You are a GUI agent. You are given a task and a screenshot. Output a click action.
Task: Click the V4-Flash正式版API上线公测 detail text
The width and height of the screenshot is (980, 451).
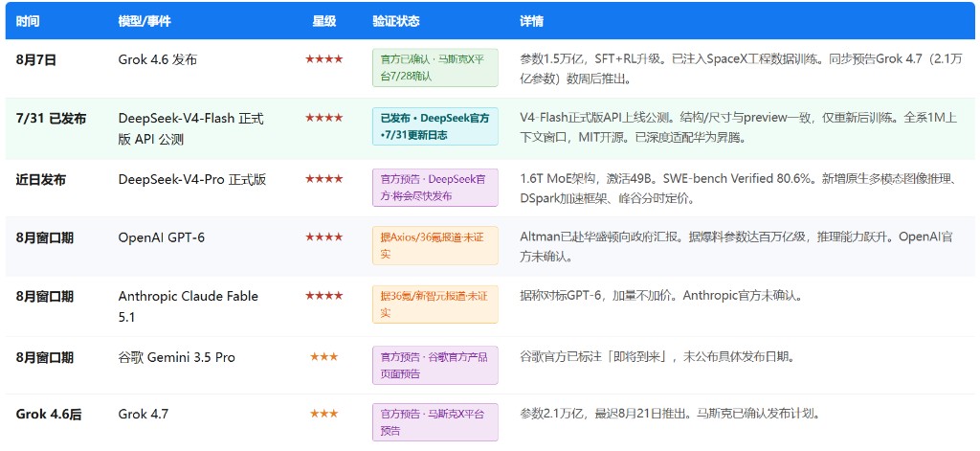[x=739, y=127]
